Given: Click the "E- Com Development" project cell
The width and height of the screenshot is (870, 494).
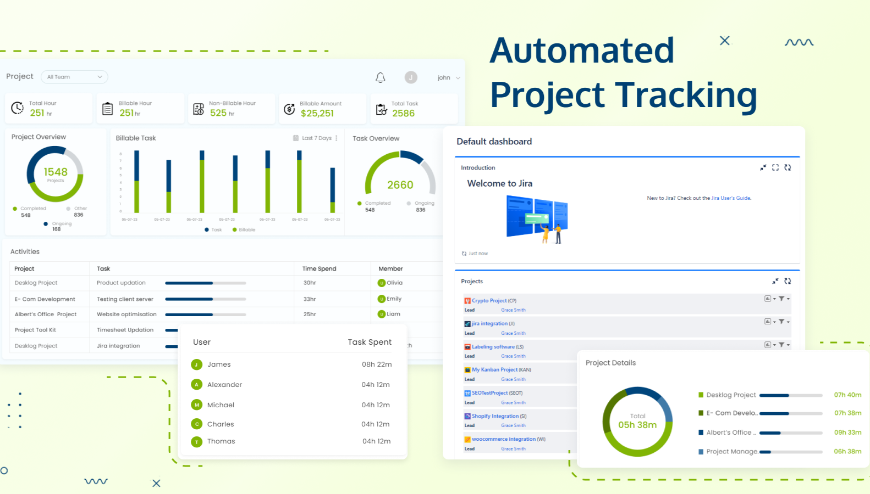Looking at the screenshot, I should point(45,299).
